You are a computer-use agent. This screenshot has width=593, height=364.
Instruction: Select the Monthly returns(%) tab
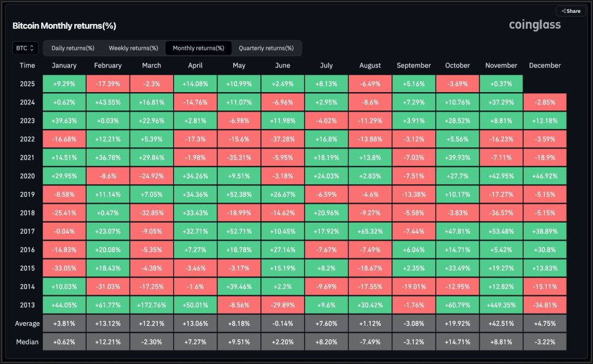(x=198, y=48)
